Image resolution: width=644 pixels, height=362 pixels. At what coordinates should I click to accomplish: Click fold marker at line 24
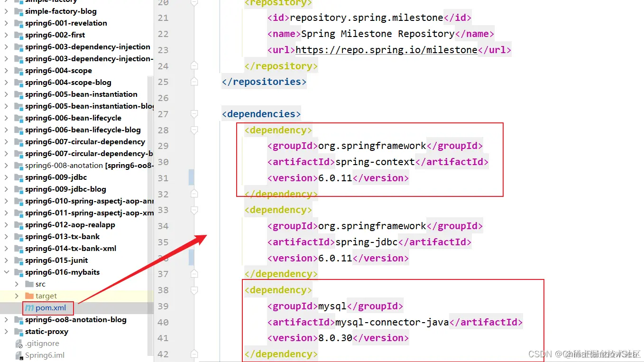pyautogui.click(x=194, y=66)
